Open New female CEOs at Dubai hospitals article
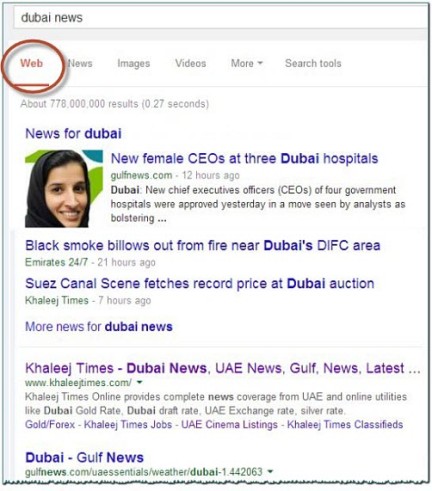 click(244, 158)
